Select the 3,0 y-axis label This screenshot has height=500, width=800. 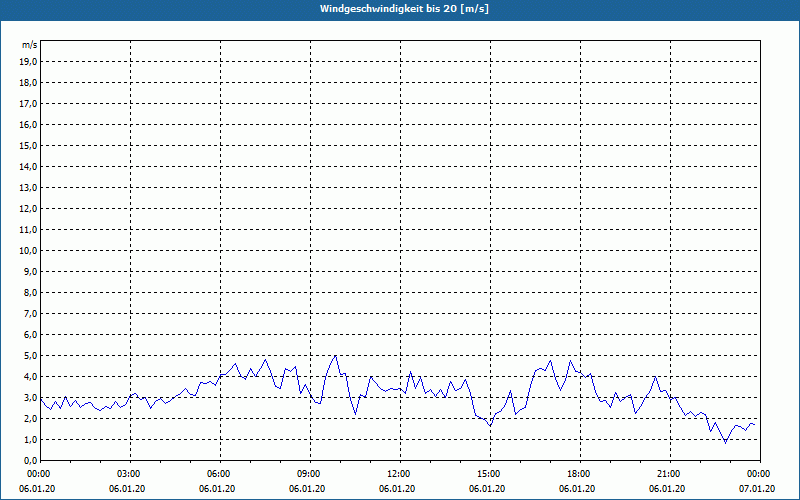(x=31, y=397)
